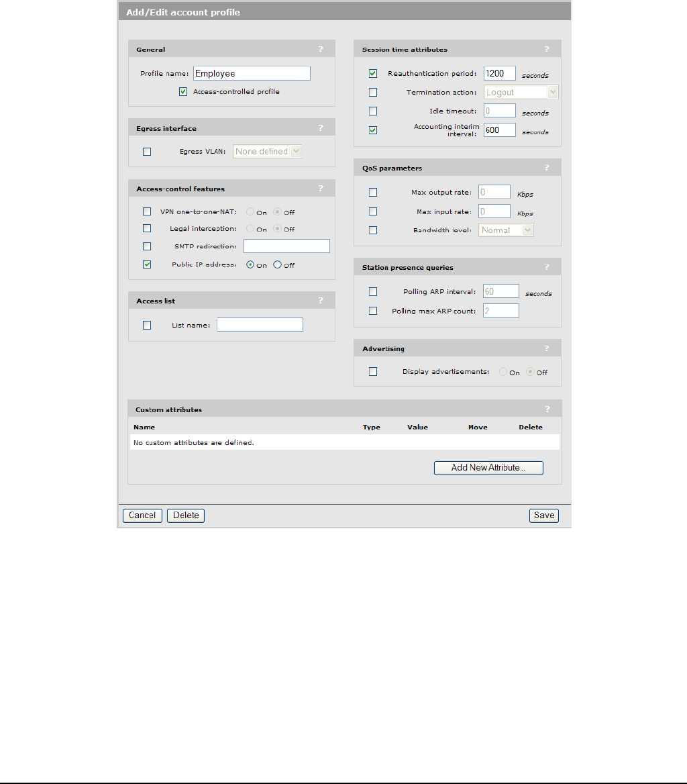Click the Cancel button
Image resolution: width=687 pixels, height=784 pixels.
tap(142, 516)
